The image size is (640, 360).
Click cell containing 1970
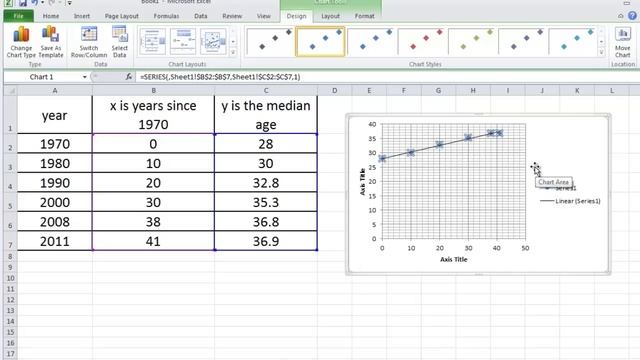click(x=55, y=144)
